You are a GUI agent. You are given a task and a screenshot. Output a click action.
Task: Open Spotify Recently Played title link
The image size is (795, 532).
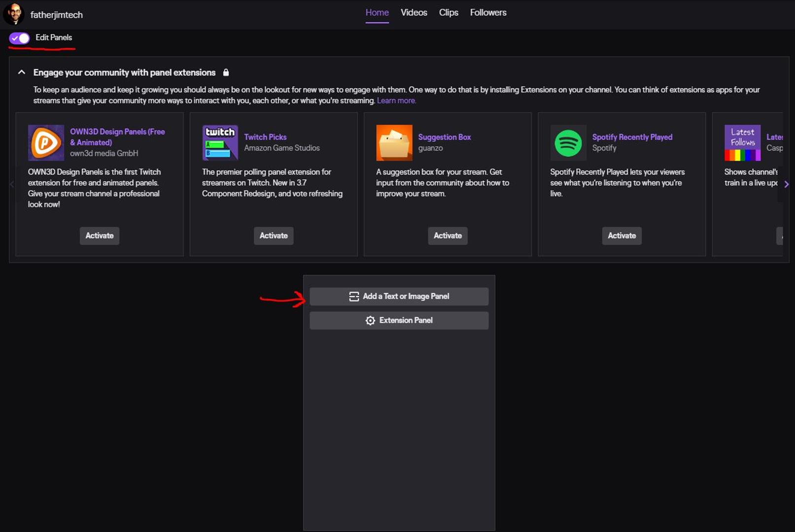[632, 137]
